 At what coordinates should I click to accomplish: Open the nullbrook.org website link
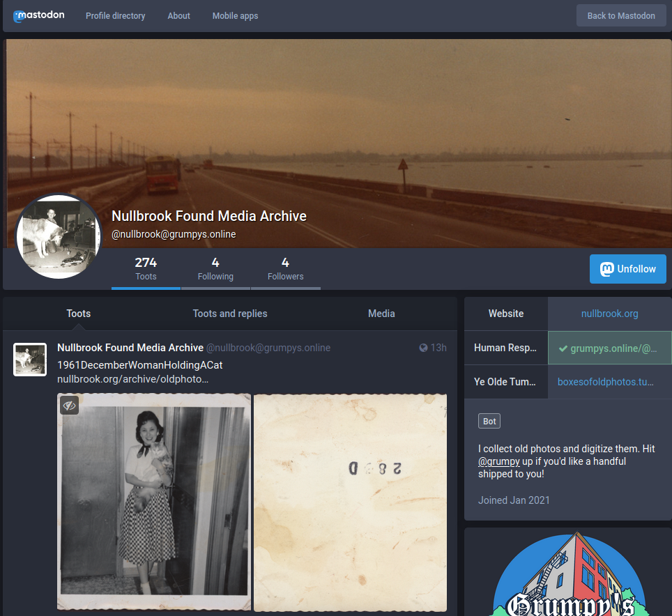tap(609, 314)
